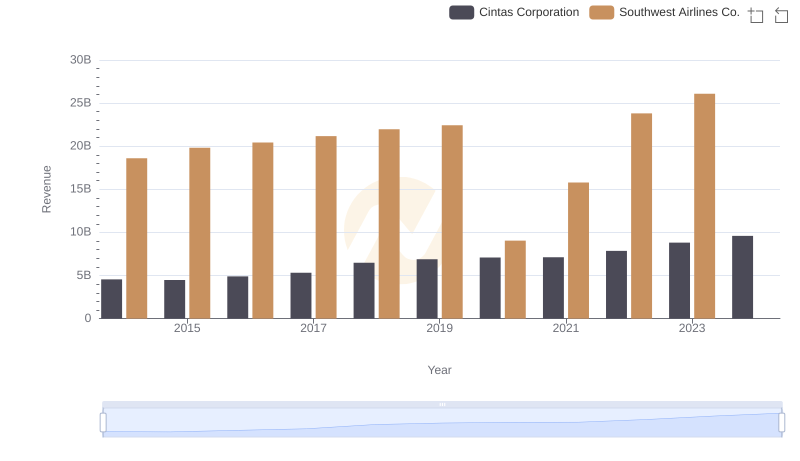
Task: Click the Southwest bar for 2019
Action: click(452, 222)
